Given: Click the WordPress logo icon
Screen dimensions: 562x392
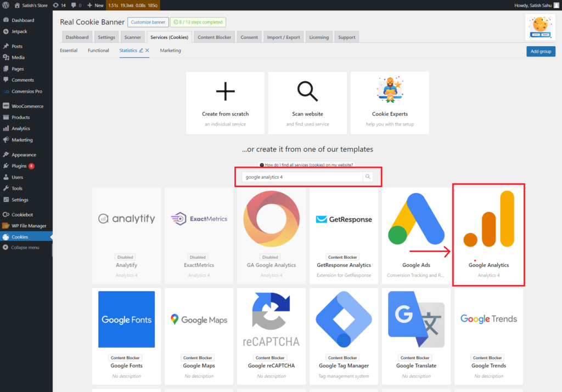Looking at the screenshot, I should pyautogui.click(x=5, y=5).
